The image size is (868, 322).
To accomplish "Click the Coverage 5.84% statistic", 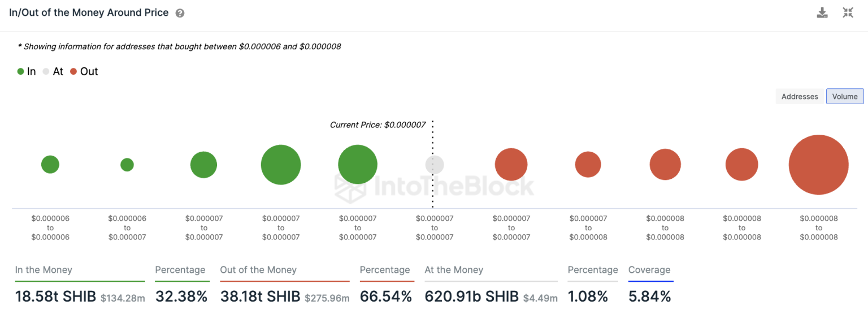I will pos(650,296).
